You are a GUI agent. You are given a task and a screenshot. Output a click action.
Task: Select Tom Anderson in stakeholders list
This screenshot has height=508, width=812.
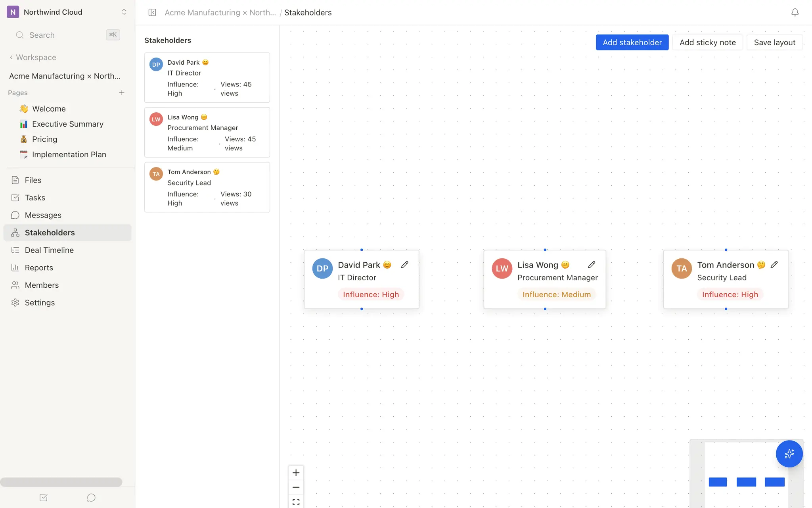coord(207,187)
